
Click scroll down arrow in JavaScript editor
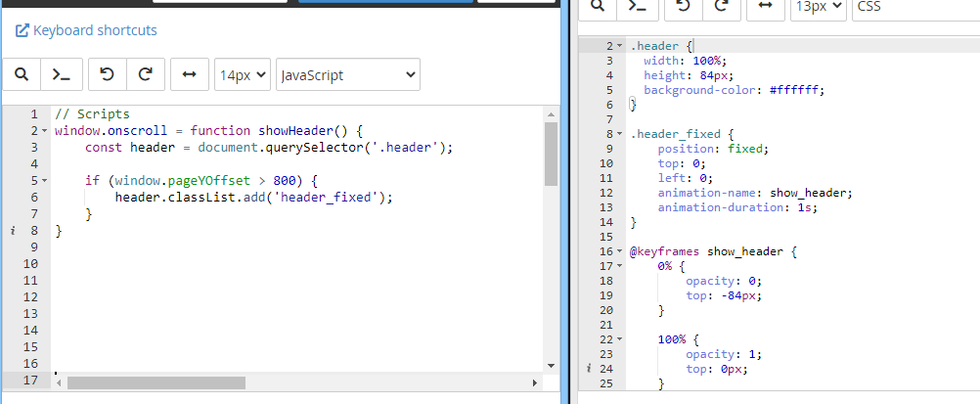551,366
